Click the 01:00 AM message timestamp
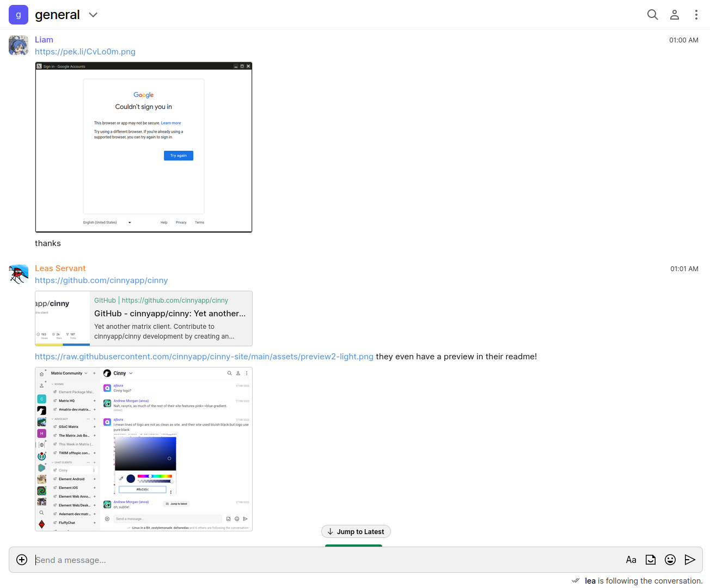 [x=684, y=40]
